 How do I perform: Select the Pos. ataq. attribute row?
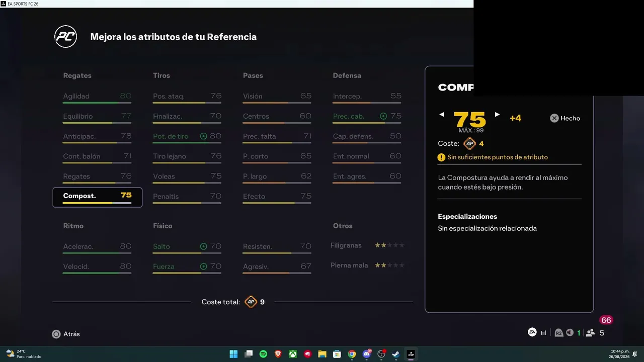[x=187, y=97]
